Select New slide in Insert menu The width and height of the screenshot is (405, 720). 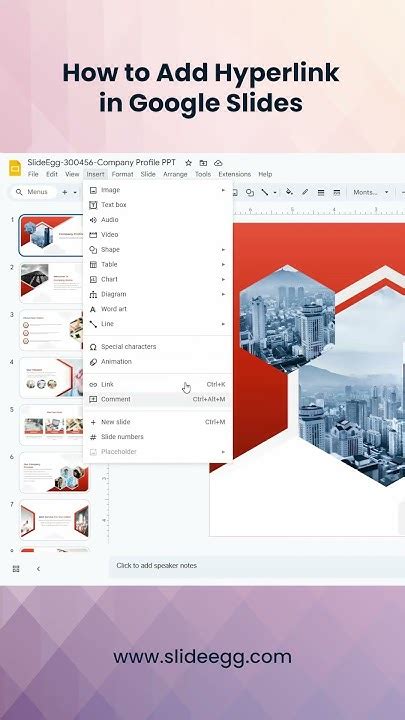click(158, 422)
